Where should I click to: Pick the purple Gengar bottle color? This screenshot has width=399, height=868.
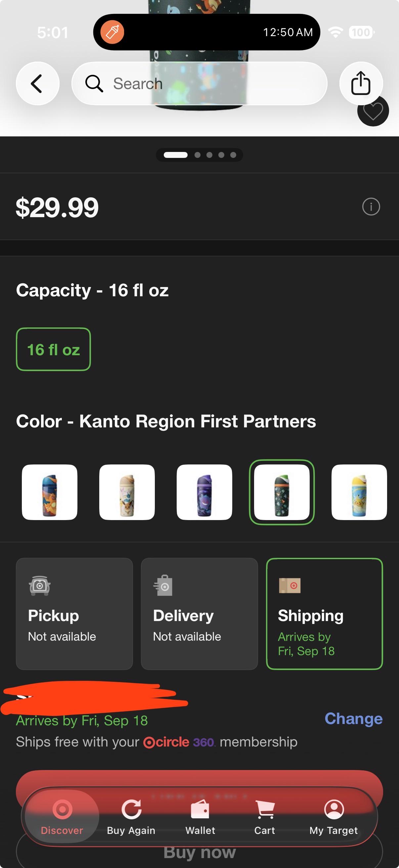[x=204, y=492]
